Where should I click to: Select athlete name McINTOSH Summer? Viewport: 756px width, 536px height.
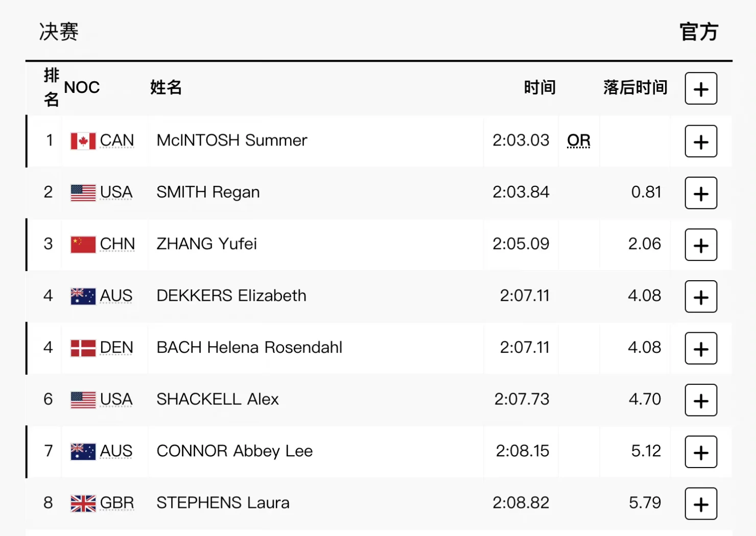[x=232, y=140]
